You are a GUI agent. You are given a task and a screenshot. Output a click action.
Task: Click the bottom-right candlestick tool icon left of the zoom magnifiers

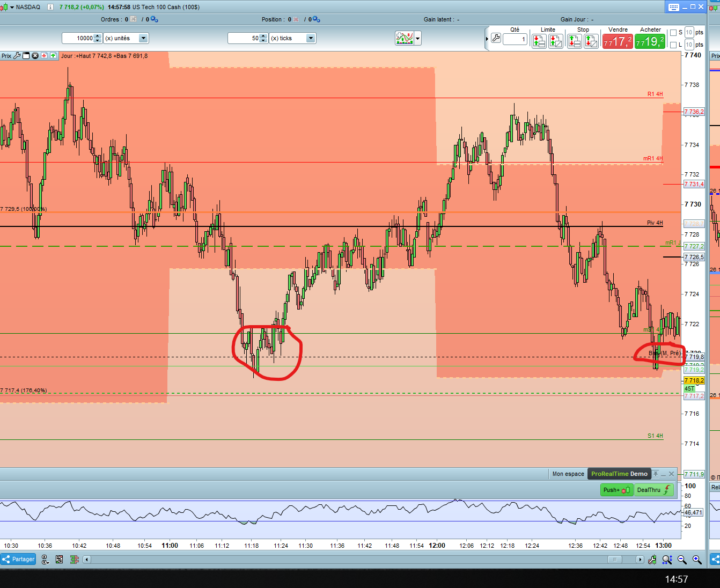point(652,560)
